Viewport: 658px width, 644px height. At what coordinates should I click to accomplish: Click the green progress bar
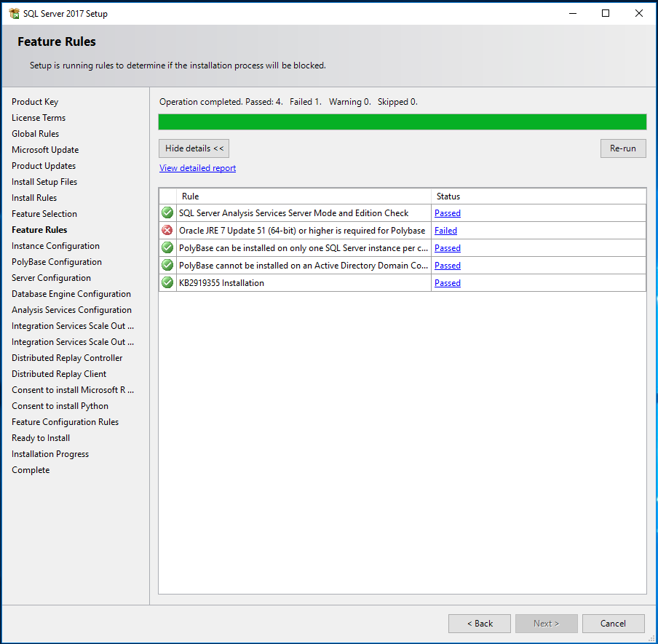coord(402,122)
